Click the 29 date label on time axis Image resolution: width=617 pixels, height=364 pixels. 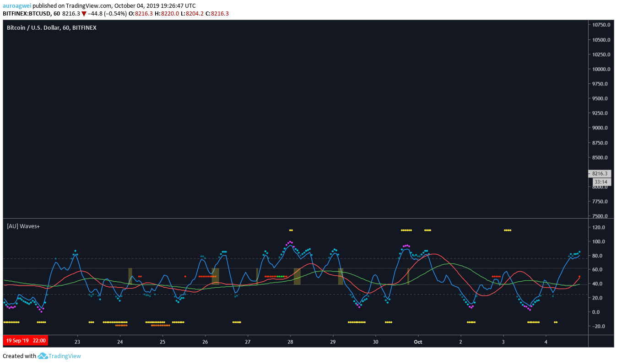[333, 341]
